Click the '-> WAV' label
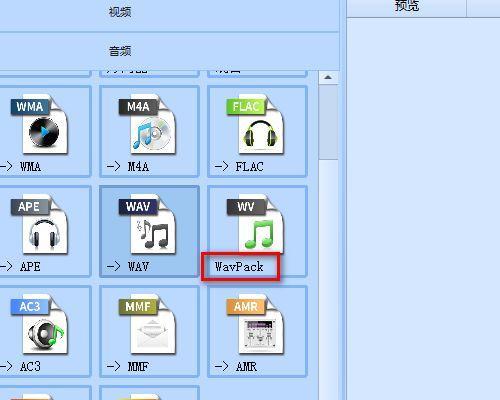 pos(128,266)
